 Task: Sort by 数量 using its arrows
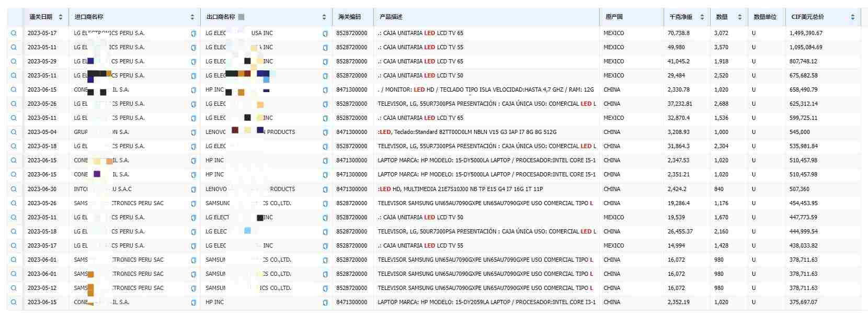coord(740,17)
